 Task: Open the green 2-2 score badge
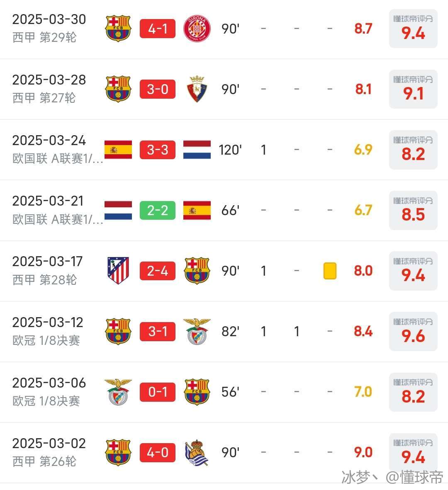[x=158, y=210]
